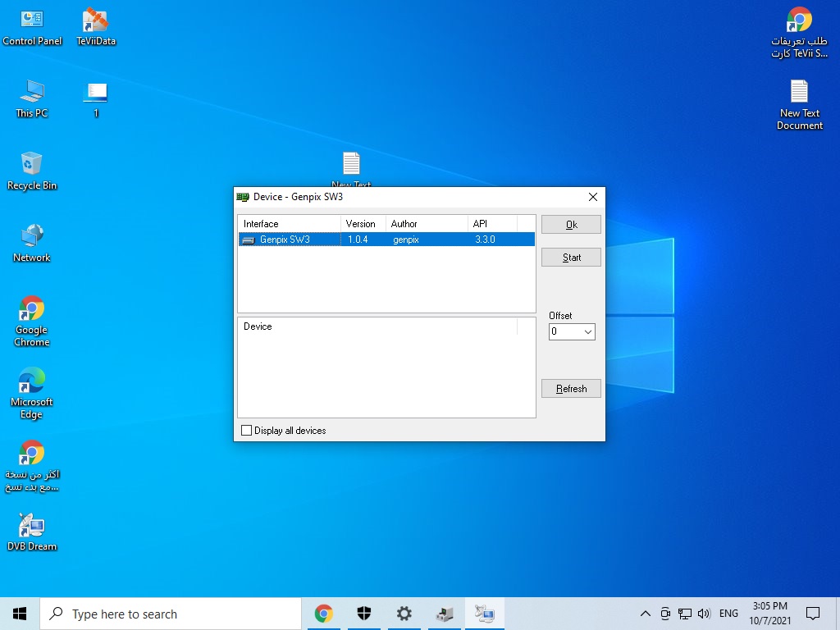
Task: Click the Device dialog title bar icon
Action: tap(243, 197)
